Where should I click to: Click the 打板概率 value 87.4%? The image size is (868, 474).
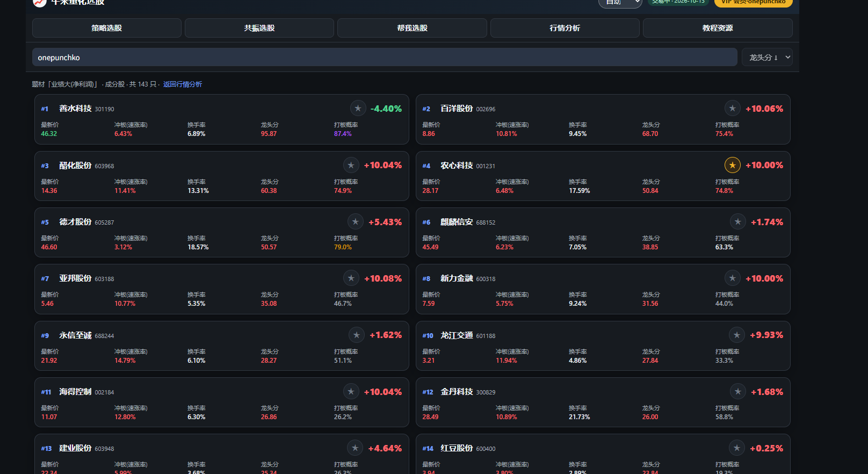click(x=343, y=134)
